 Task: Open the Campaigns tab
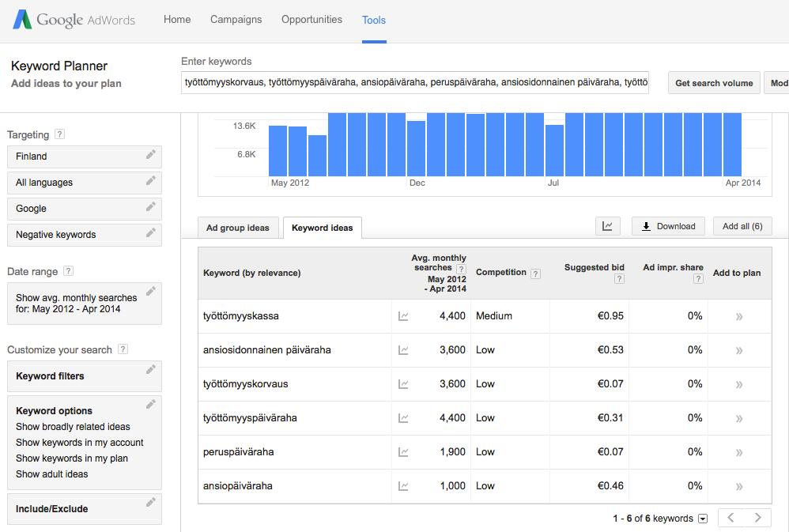tap(236, 19)
